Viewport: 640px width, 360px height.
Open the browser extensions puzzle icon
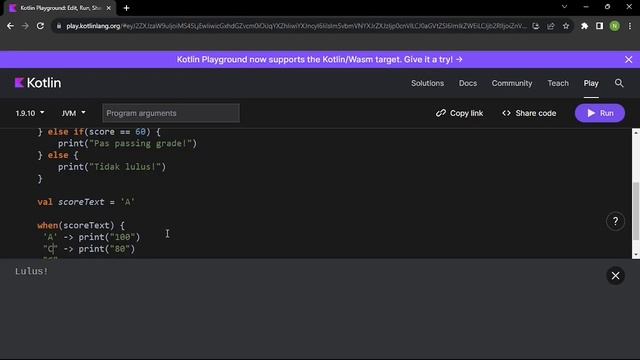click(584, 26)
